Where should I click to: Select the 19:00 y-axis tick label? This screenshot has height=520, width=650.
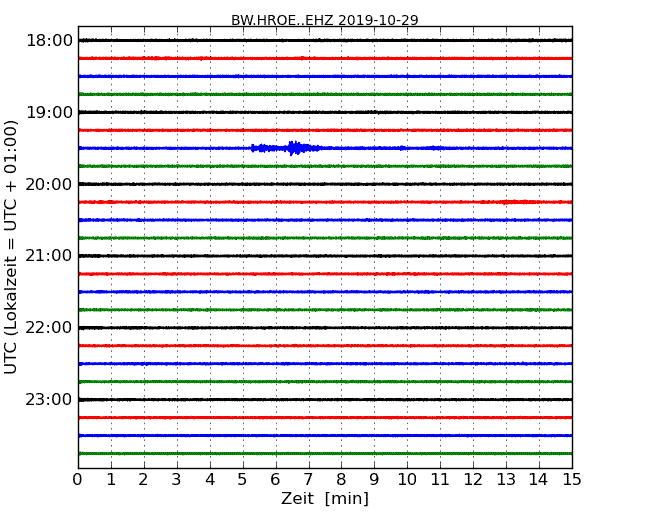coord(49,112)
